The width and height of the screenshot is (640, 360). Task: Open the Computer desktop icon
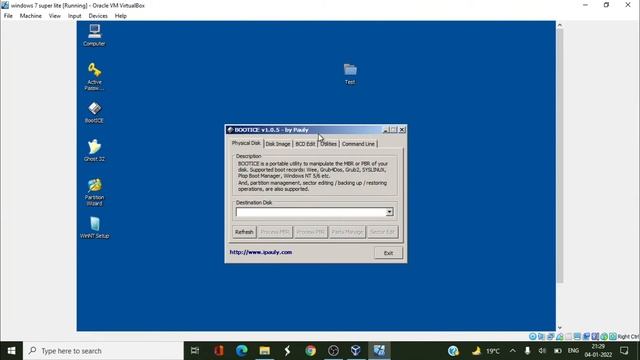(x=94, y=35)
